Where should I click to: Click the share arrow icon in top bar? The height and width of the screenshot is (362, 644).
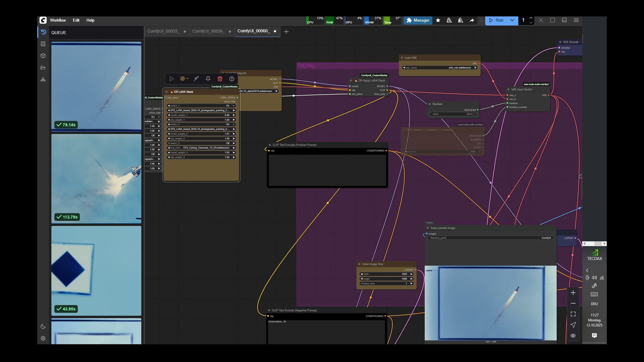(472, 20)
